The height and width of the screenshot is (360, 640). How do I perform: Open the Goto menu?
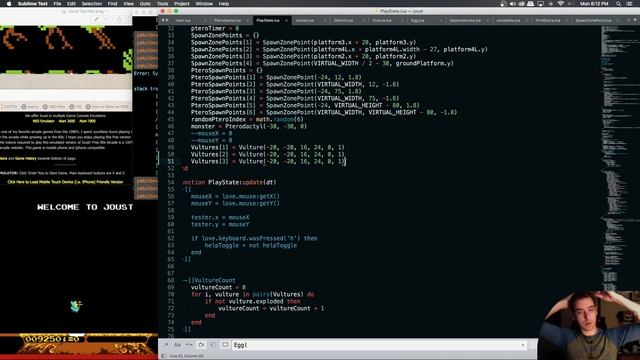(x=145, y=4)
